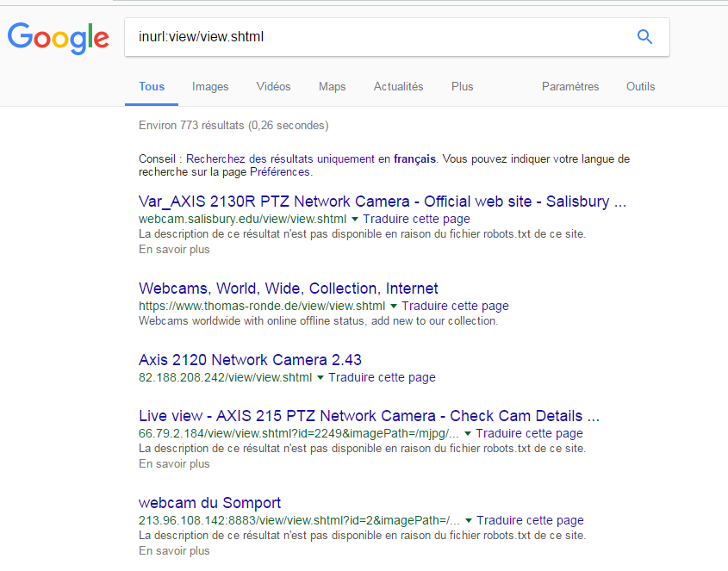This screenshot has height=571, width=728.
Task: Click Traduire cette page for 82.188.208.242 result
Action: click(383, 377)
